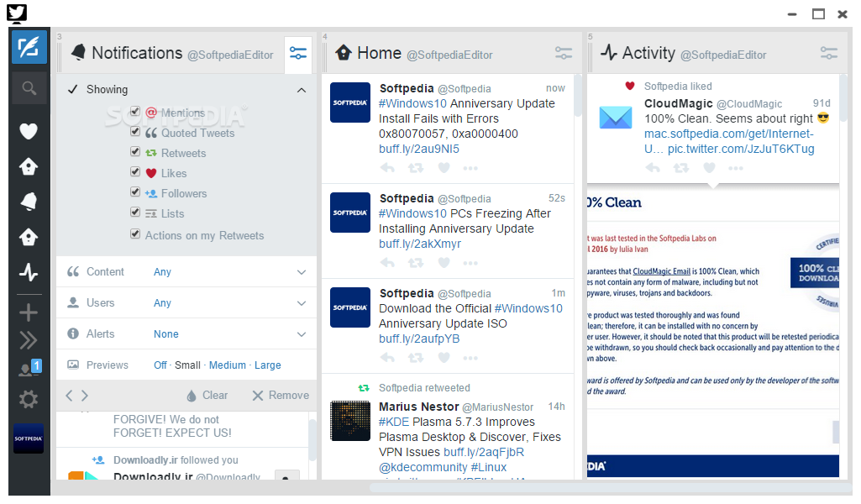Open the #KDE hashtag link
The image size is (861, 504).
tap(394, 422)
